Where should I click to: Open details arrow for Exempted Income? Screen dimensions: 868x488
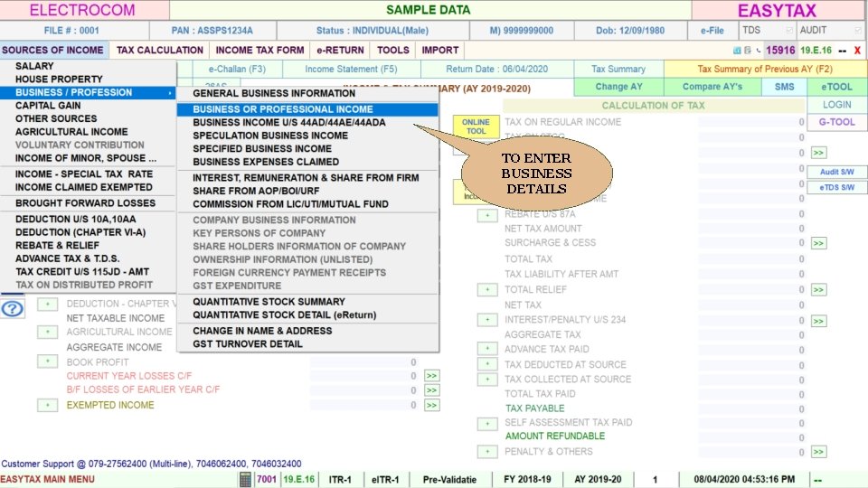[x=432, y=406]
